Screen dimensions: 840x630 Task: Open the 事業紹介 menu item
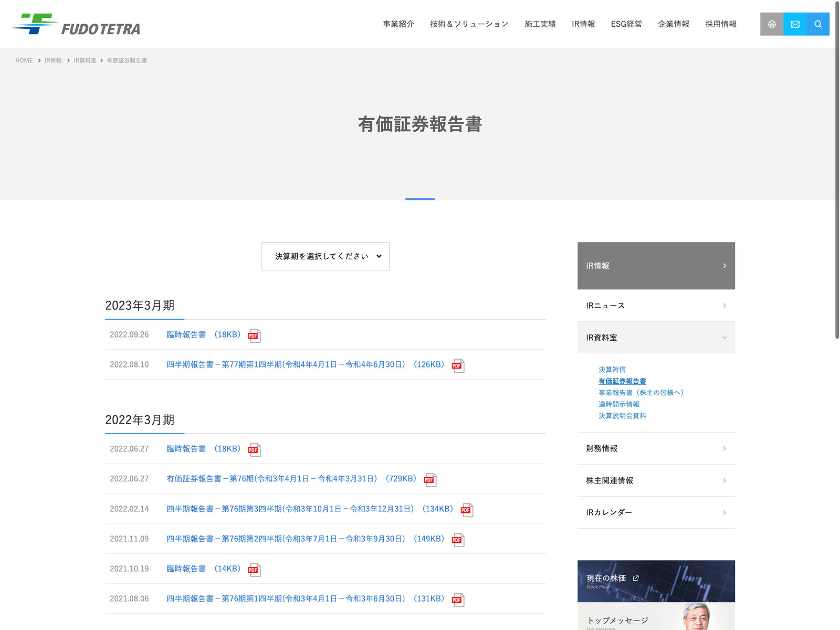point(398,24)
